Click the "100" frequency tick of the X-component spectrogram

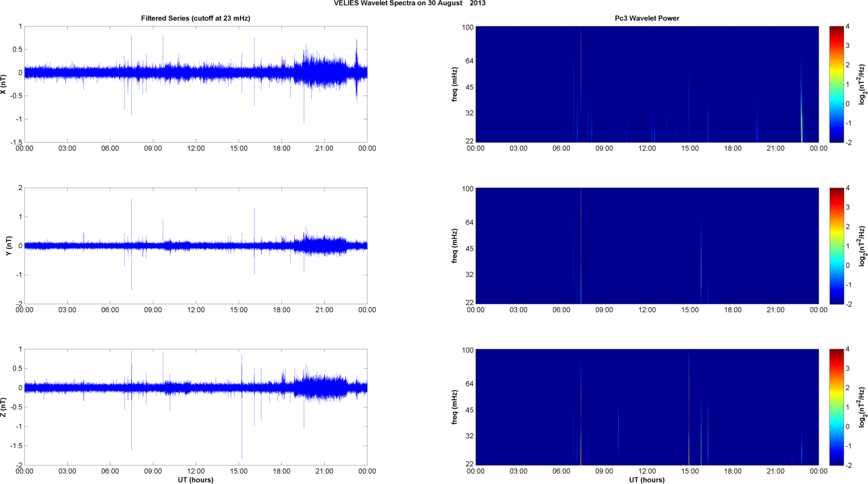[468, 27]
